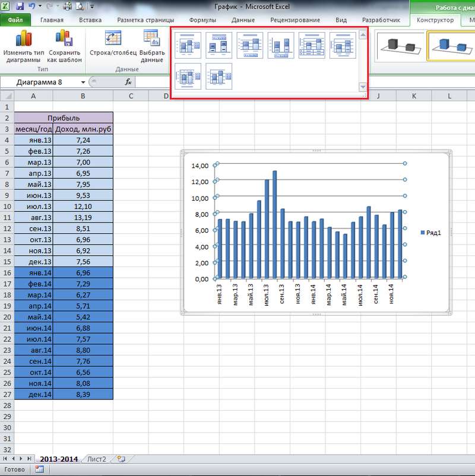Choose the gray 3D chart style
This screenshot has width=475, height=476.
[x=401, y=46]
